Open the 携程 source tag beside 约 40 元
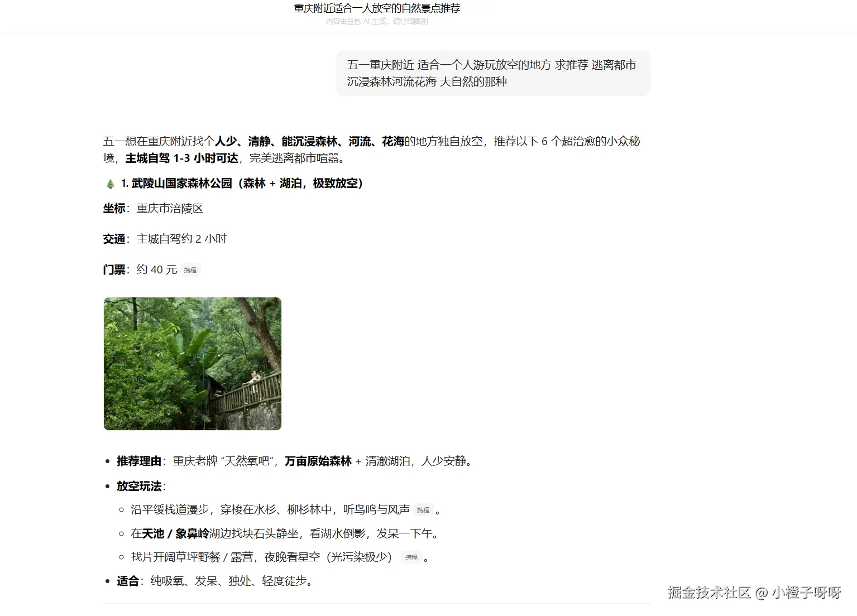This screenshot has width=857, height=616. 190,270
